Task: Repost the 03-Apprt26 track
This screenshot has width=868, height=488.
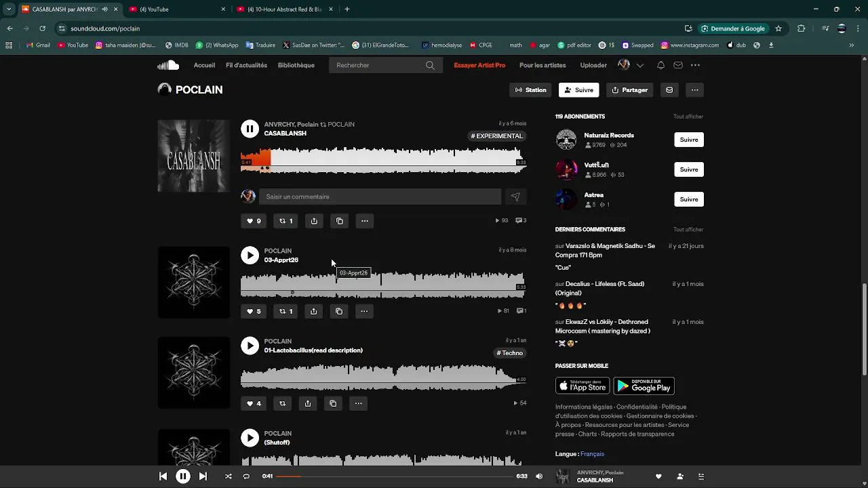Action: [x=286, y=311]
